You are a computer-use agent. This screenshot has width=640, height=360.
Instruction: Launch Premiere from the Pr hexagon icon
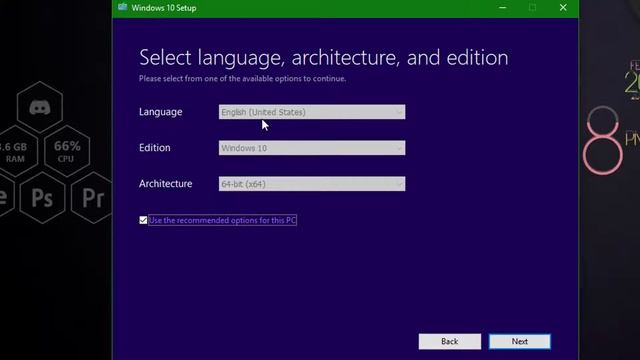point(92,198)
